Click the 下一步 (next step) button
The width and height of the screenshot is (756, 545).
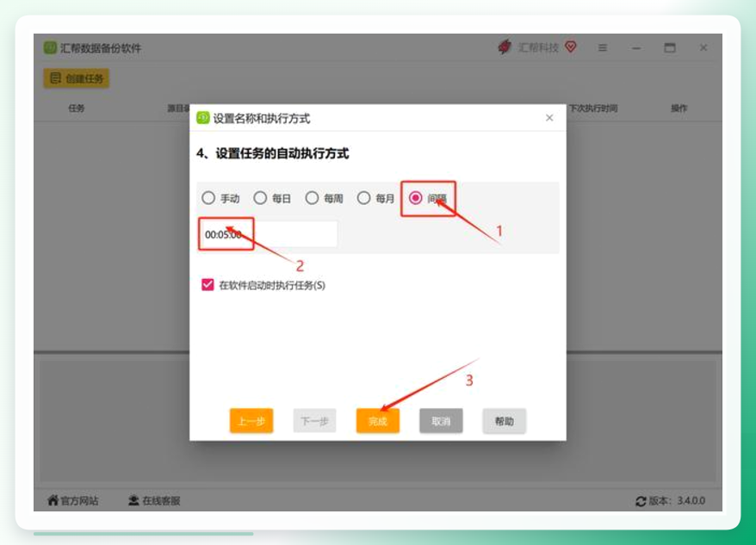pyautogui.click(x=314, y=420)
